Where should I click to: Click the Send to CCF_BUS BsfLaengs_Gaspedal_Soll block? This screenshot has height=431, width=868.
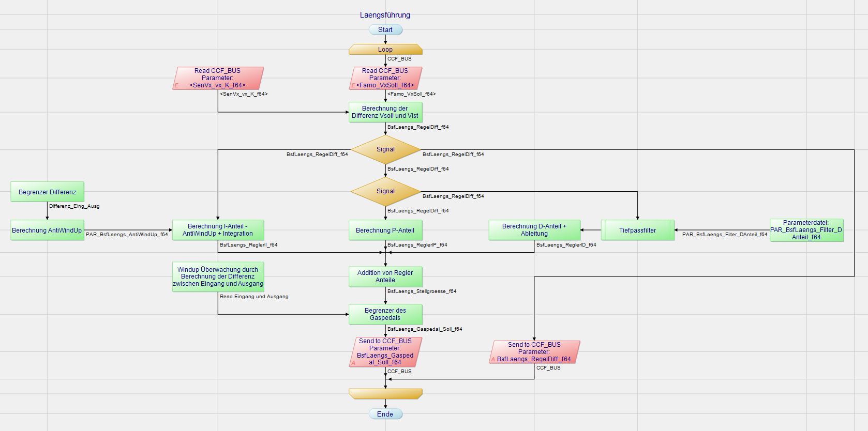click(385, 352)
